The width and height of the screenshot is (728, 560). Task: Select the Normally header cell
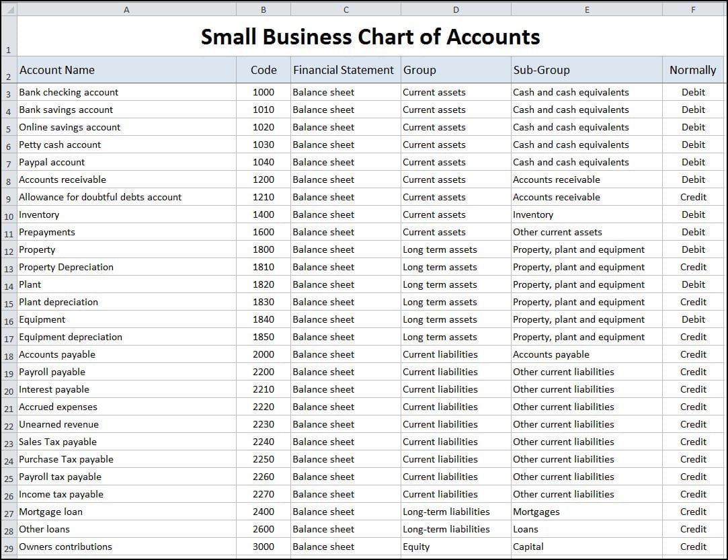pyautogui.click(x=692, y=70)
